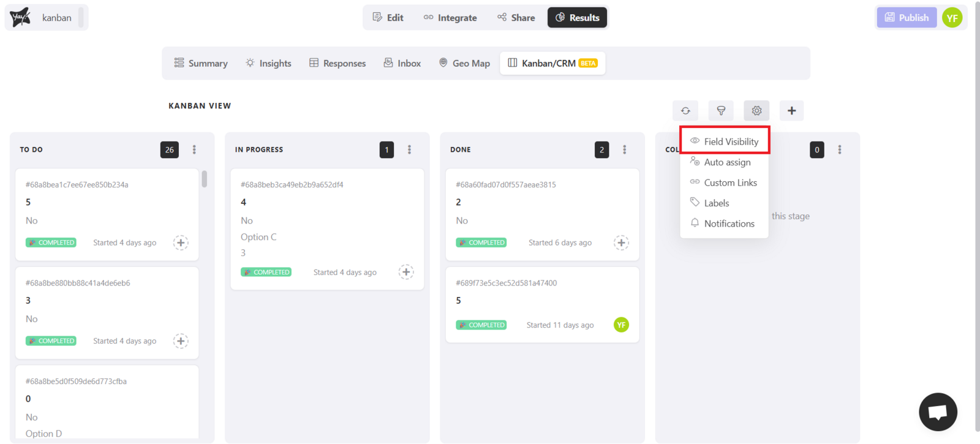
Task: Open card #68a8bea1c7ee67ee850b234a
Action: click(x=77, y=184)
